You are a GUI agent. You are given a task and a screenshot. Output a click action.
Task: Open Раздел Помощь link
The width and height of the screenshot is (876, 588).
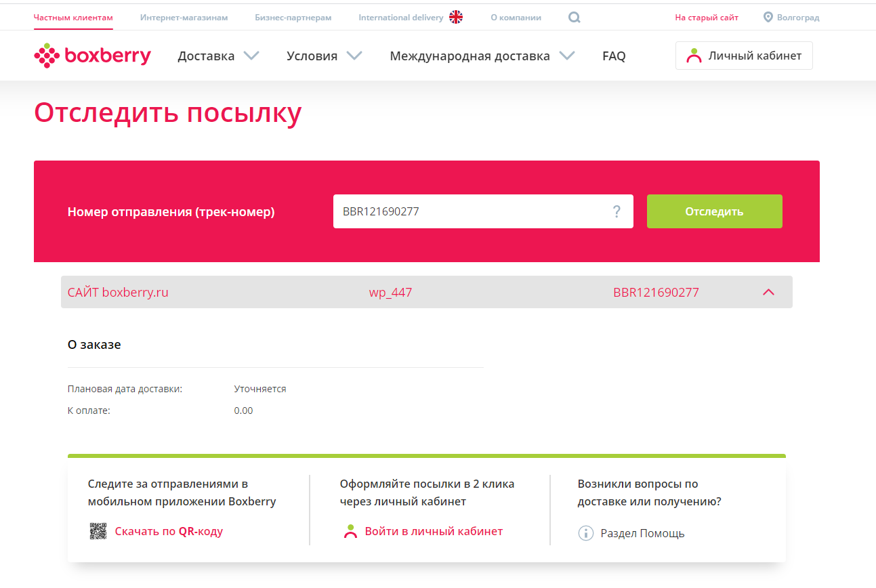(x=642, y=533)
